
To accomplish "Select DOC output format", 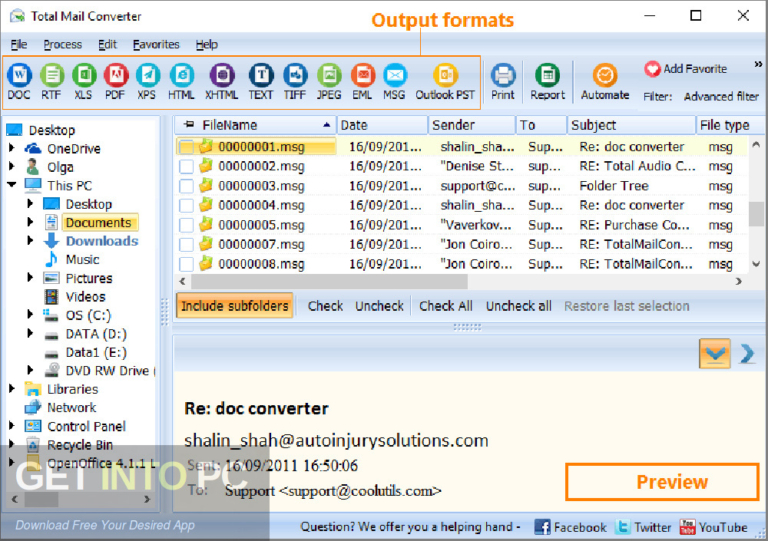I will click(x=19, y=82).
